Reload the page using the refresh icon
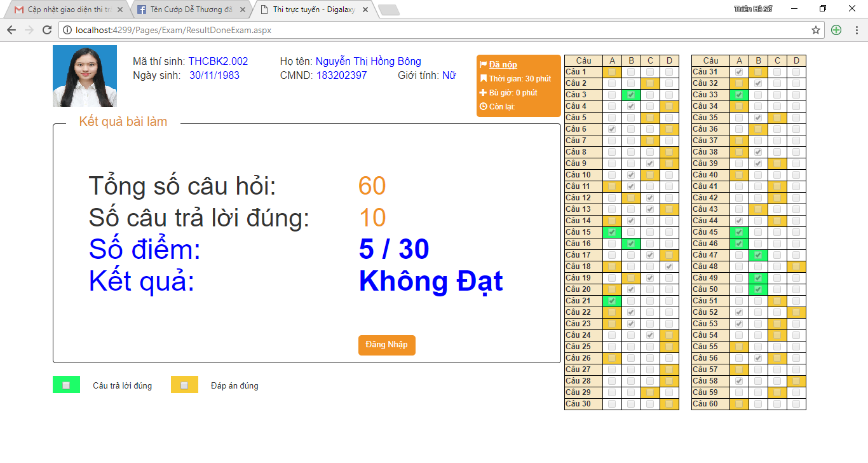Image resolution: width=868 pixels, height=463 pixels. (x=47, y=30)
